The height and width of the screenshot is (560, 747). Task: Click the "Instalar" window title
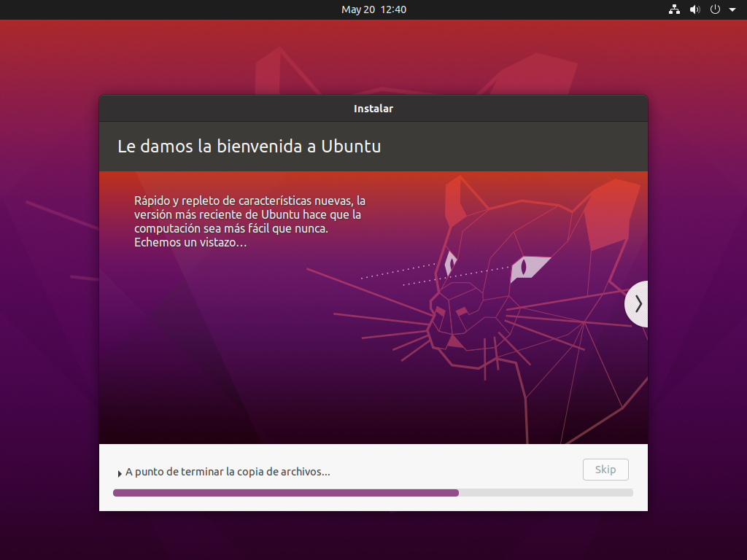point(373,109)
